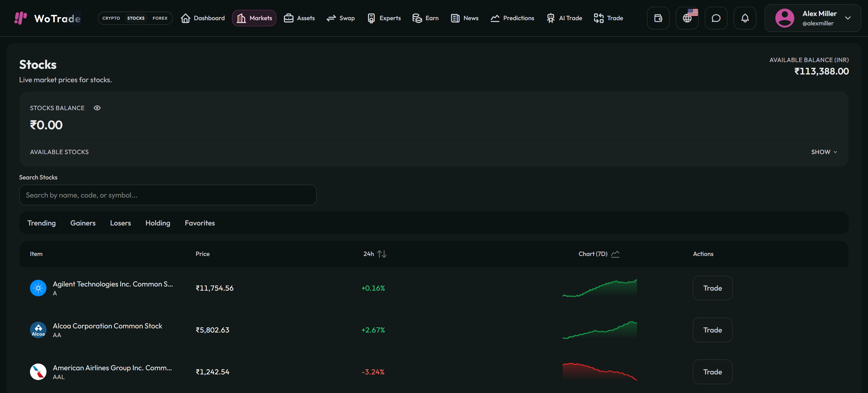Viewport: 868px width, 393px height.
Task: Click Trade button for Alcoa Corporation
Action: (x=713, y=330)
